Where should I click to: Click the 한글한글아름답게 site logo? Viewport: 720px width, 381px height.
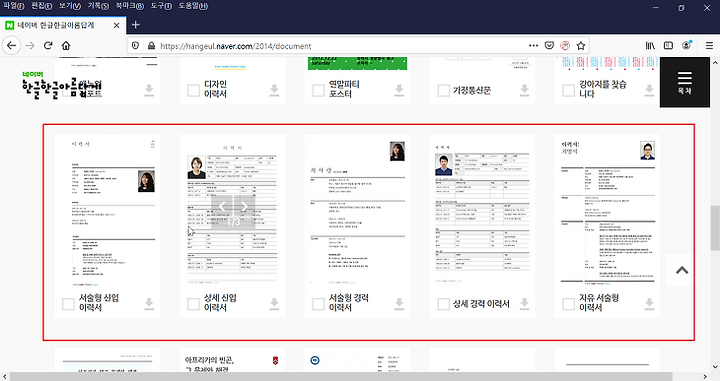coord(61,84)
